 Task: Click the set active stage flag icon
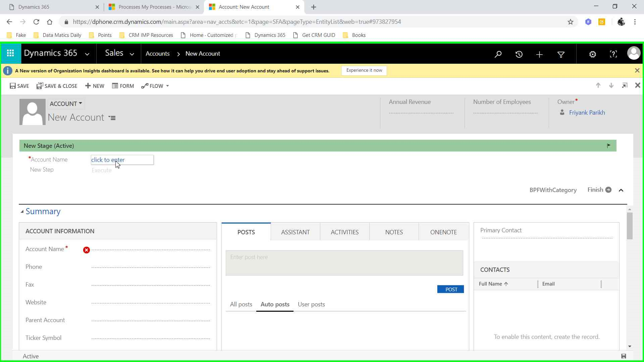609,145
